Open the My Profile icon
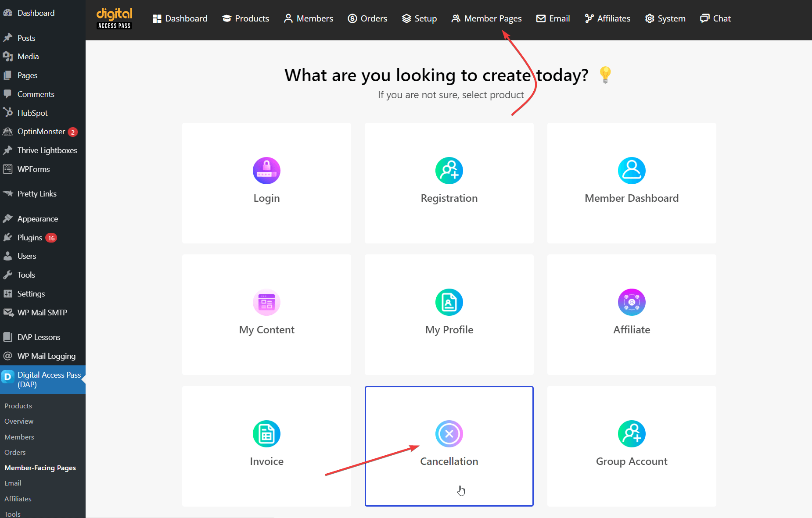Viewport: 812px width, 518px height. pos(449,302)
